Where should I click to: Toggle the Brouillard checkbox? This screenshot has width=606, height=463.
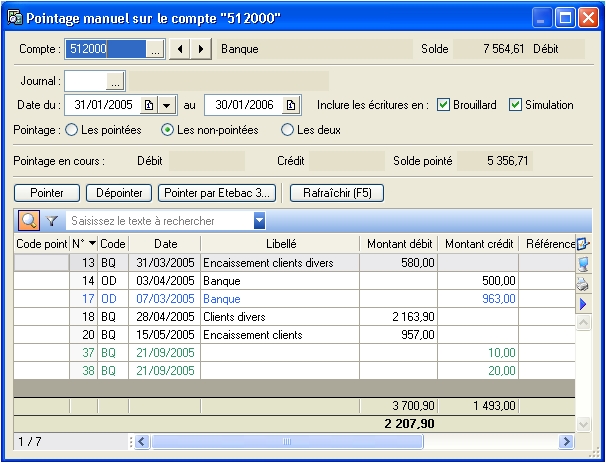tap(443, 105)
